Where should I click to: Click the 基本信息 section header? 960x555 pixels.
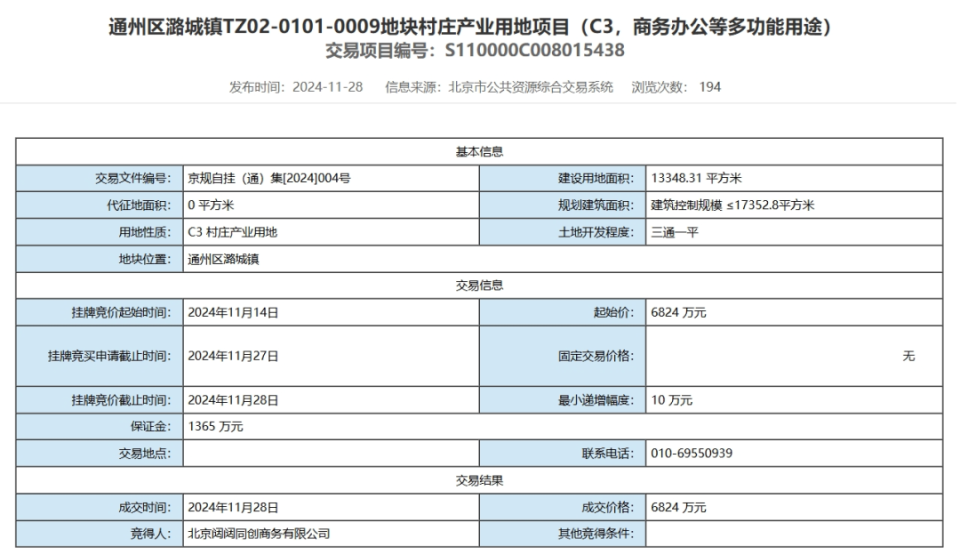(x=479, y=152)
